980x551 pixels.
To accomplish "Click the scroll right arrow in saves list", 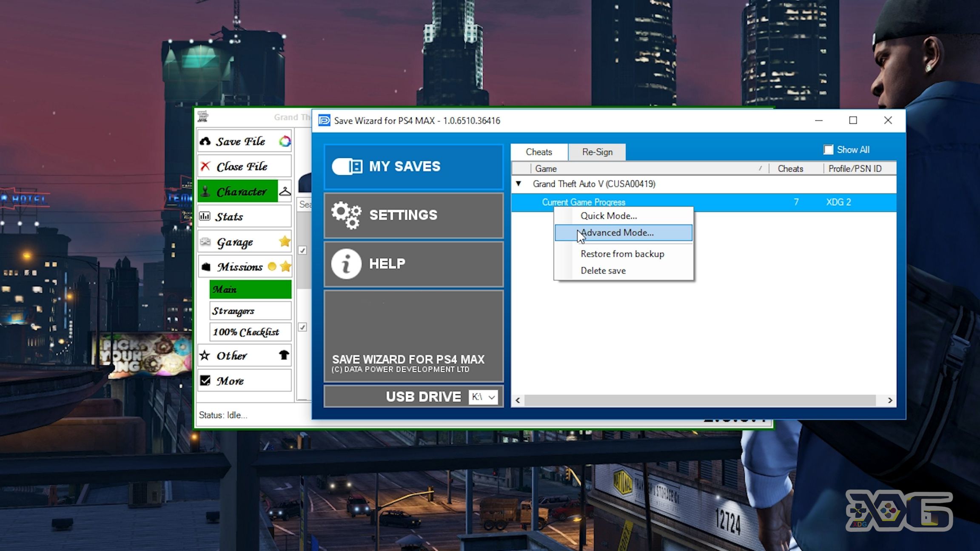I will tap(890, 400).
